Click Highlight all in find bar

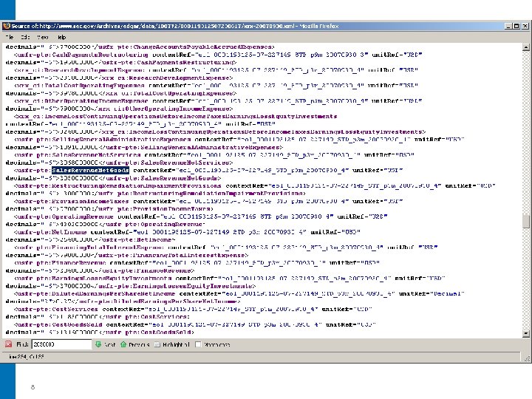(x=172, y=344)
